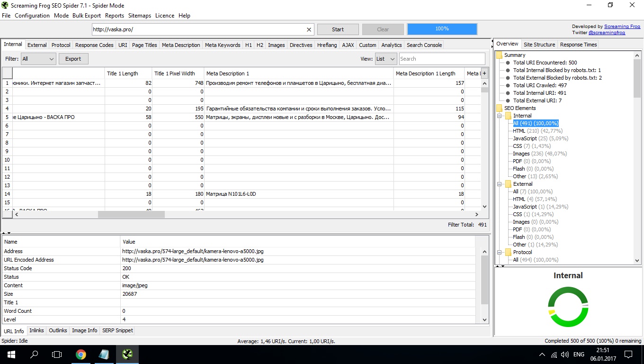
Task: Select Total External URI: 7 summary item
Action: tap(537, 100)
